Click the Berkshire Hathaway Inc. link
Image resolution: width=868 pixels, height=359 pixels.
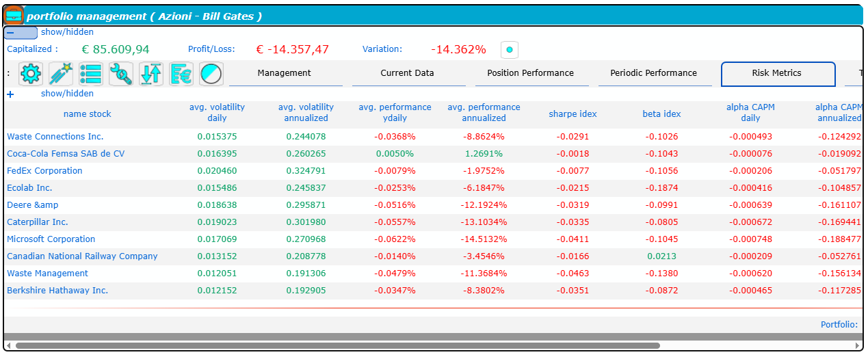(x=57, y=291)
